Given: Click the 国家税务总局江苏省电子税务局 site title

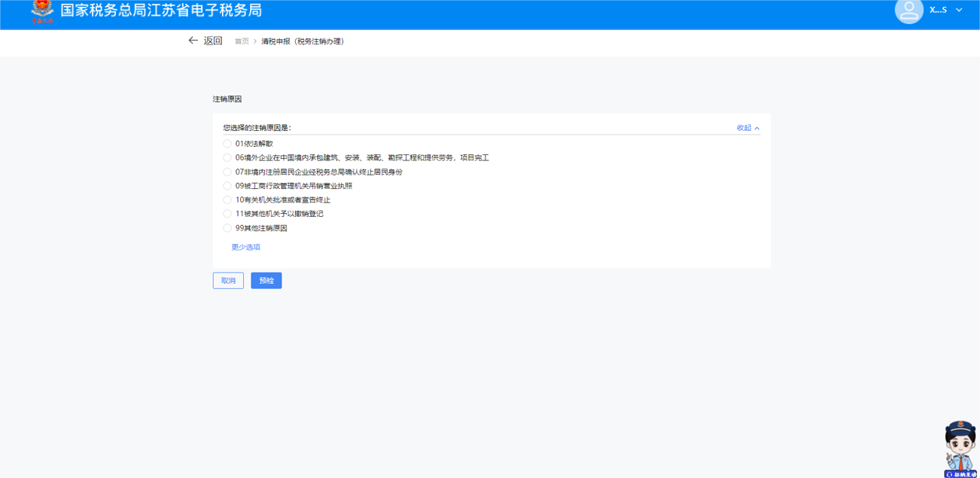Looking at the screenshot, I should coord(161,11).
